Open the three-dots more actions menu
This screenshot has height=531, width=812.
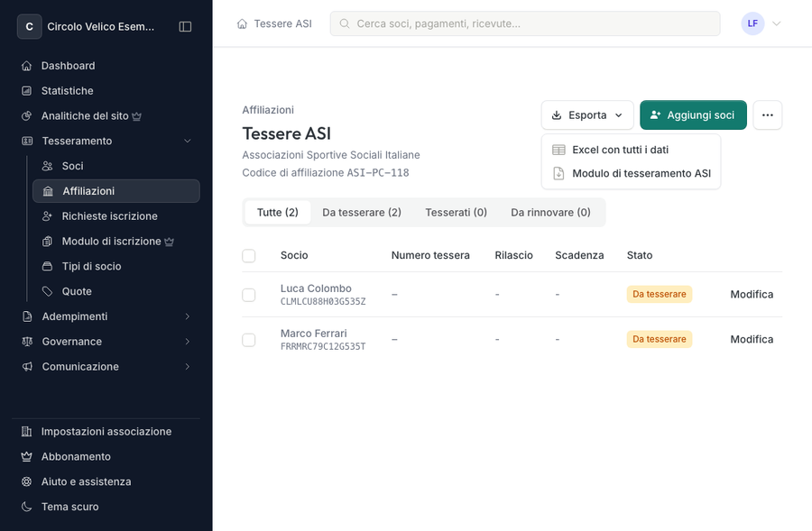768,114
